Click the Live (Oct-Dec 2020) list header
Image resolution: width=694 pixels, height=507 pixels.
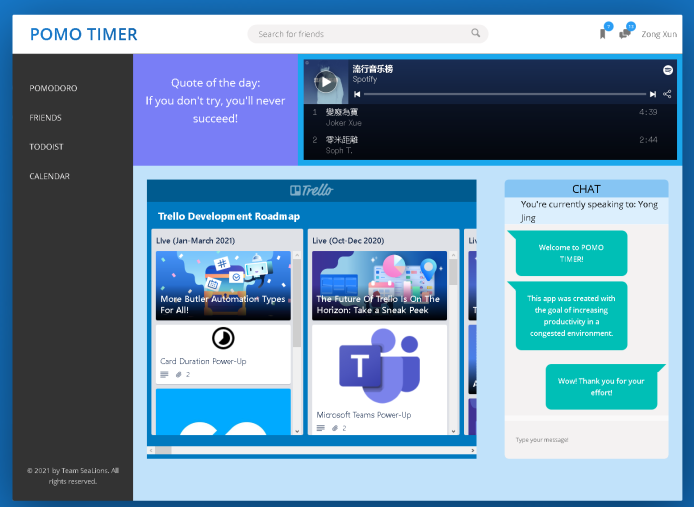pos(348,241)
